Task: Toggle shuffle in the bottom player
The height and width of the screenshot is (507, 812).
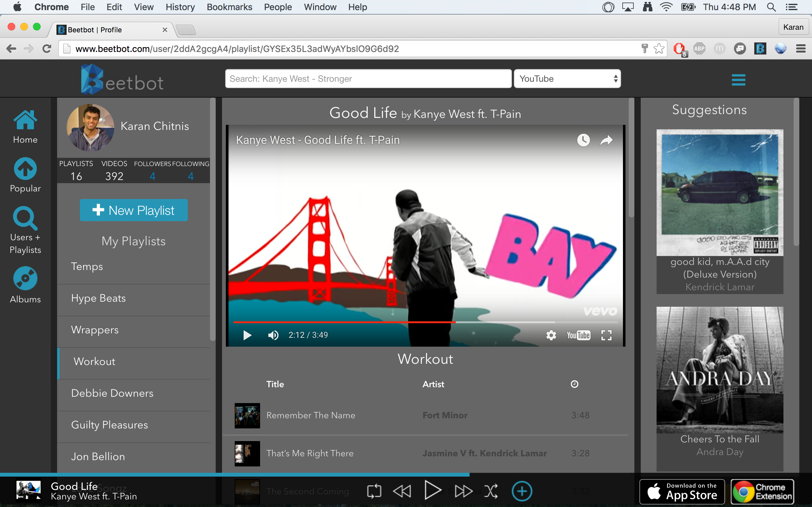Action: (x=491, y=491)
